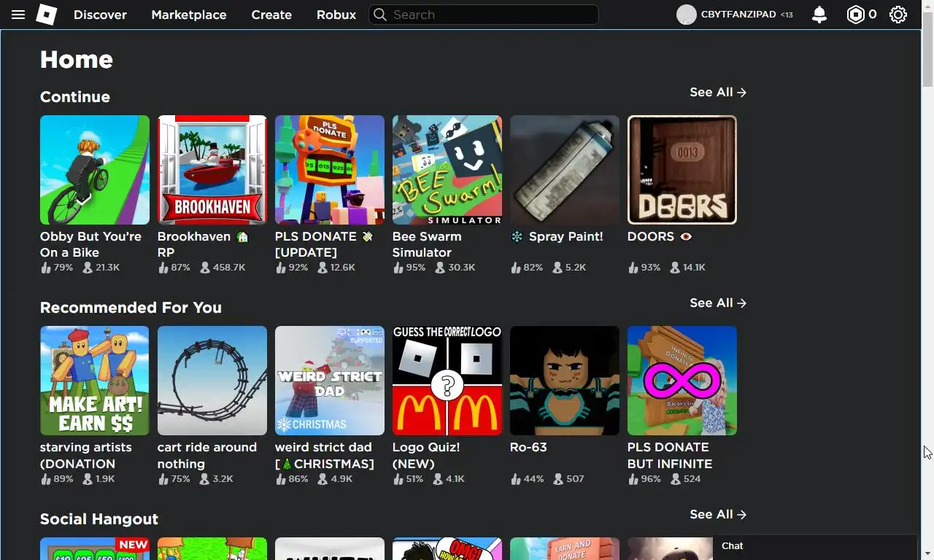Click the CBYTFANZIPAD avatar picture
The width and height of the screenshot is (934, 560).
[686, 15]
